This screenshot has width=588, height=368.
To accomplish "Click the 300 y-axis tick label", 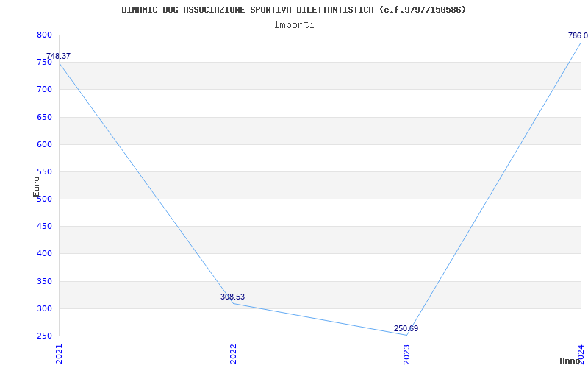I will (x=44, y=308).
